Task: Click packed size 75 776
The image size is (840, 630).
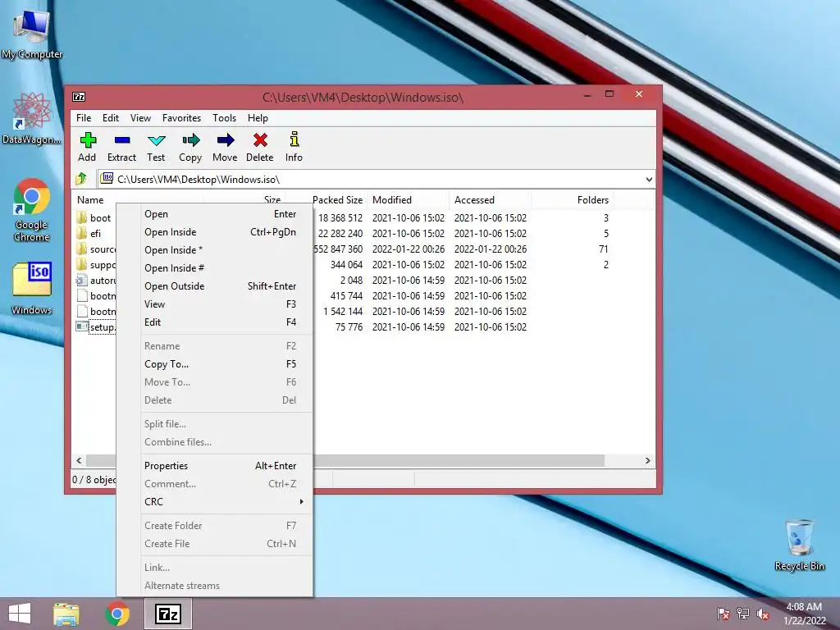Action: tap(349, 326)
